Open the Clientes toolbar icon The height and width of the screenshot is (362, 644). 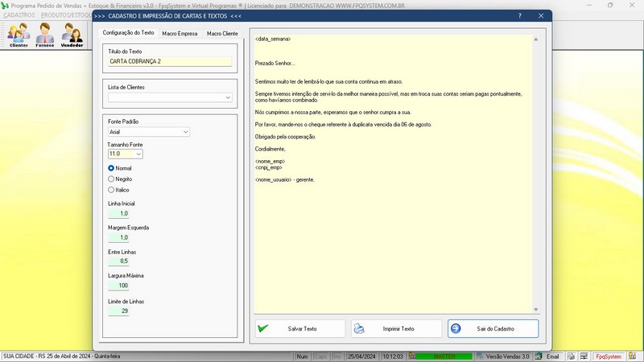(x=19, y=35)
